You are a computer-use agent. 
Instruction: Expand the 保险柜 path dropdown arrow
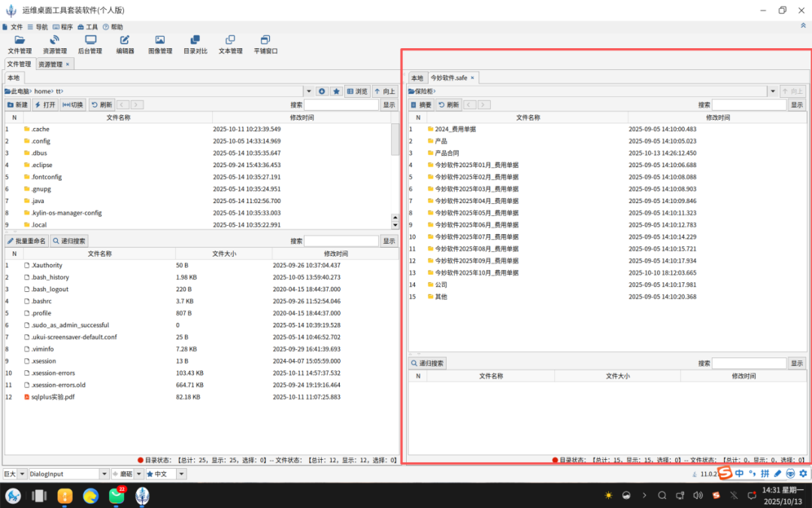point(773,91)
